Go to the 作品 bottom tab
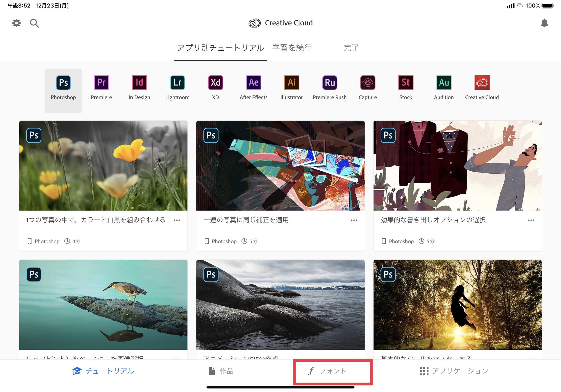The width and height of the screenshot is (561, 392). click(221, 371)
